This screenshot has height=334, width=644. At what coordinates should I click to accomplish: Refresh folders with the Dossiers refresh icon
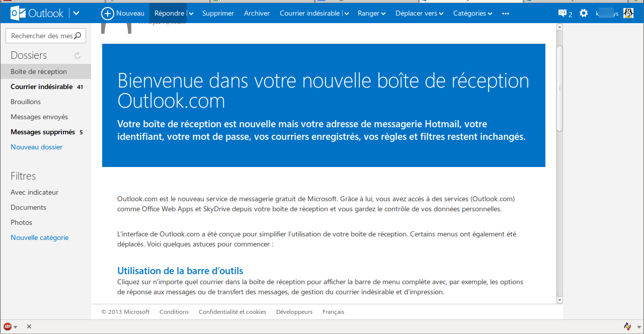[77, 55]
